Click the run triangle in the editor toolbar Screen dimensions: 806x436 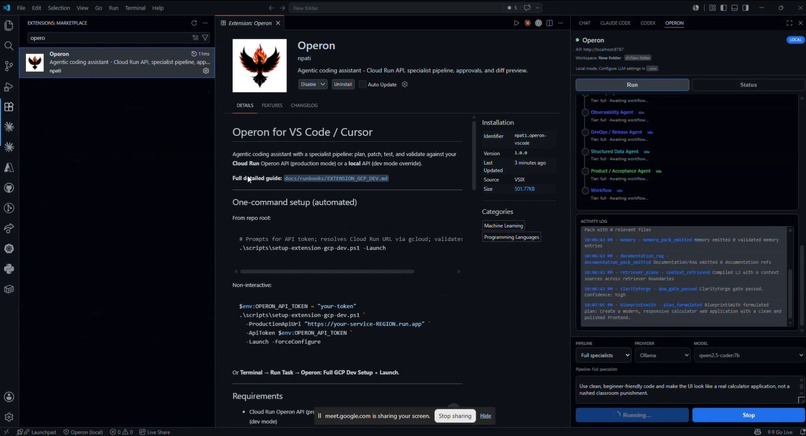tap(516, 23)
